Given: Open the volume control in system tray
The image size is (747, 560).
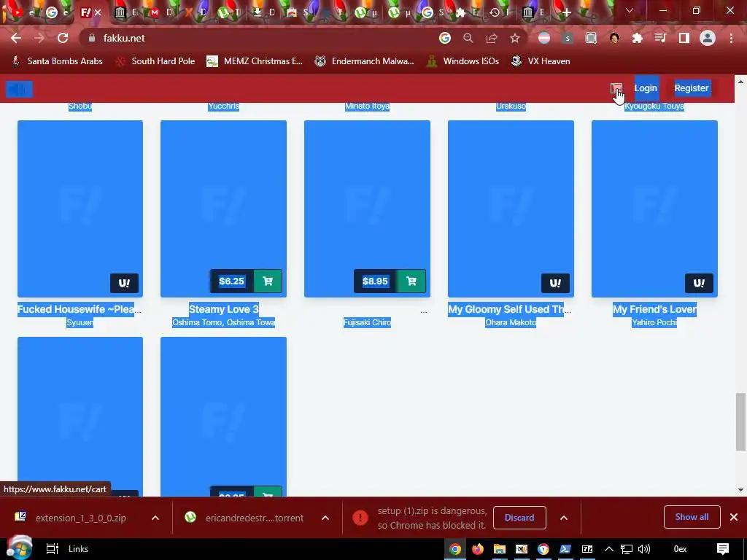Looking at the screenshot, I should [643, 549].
